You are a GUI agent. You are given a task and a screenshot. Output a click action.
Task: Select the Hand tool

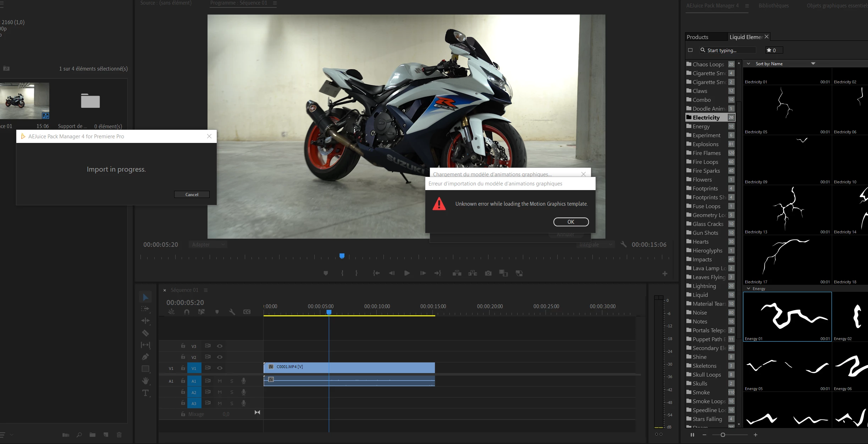point(145,381)
